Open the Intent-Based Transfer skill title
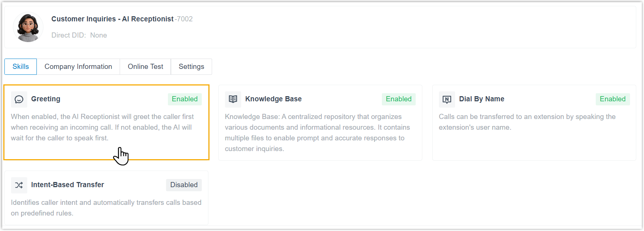The image size is (644, 231). [67, 185]
